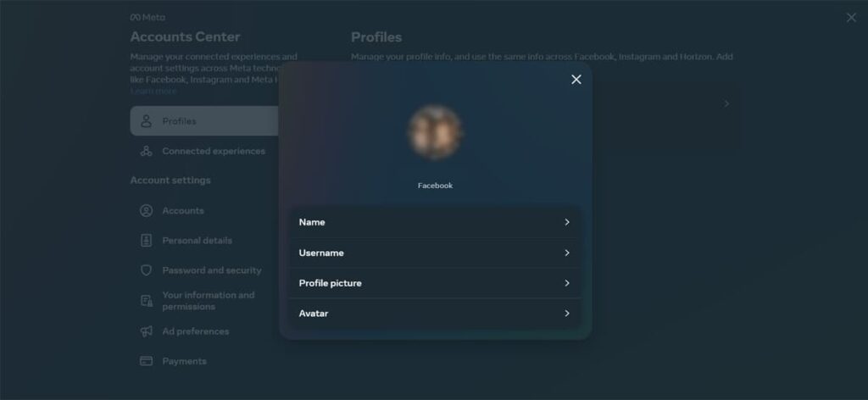868x400 pixels.
Task: Expand the Profile picture row chevron
Action: [567, 283]
